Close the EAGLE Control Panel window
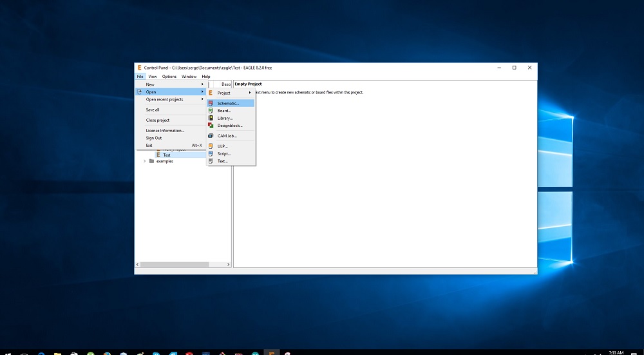The height and width of the screenshot is (355, 644). (x=530, y=68)
